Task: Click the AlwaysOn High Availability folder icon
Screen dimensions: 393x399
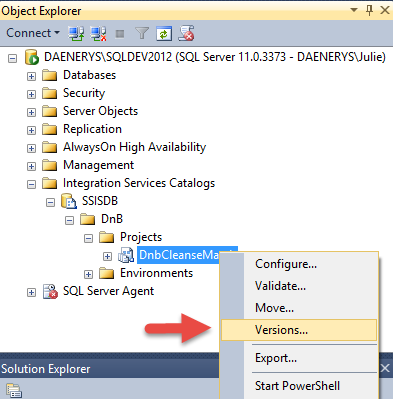Action: (50, 147)
